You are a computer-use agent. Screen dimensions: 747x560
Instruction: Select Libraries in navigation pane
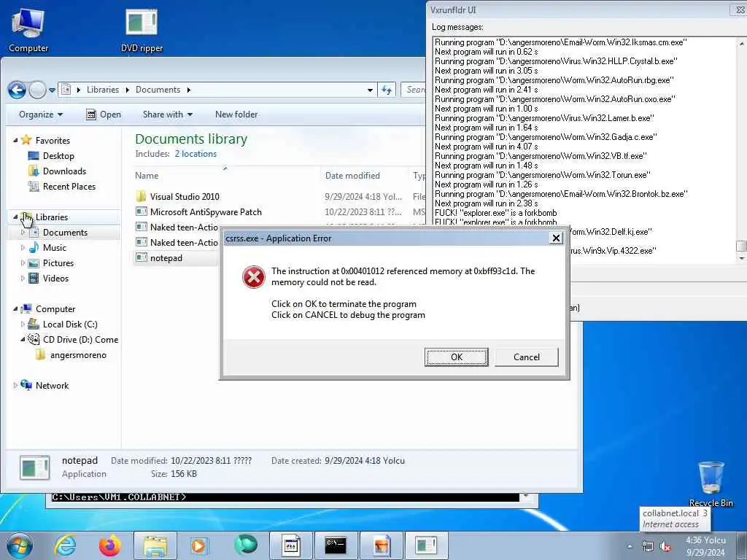tap(52, 217)
